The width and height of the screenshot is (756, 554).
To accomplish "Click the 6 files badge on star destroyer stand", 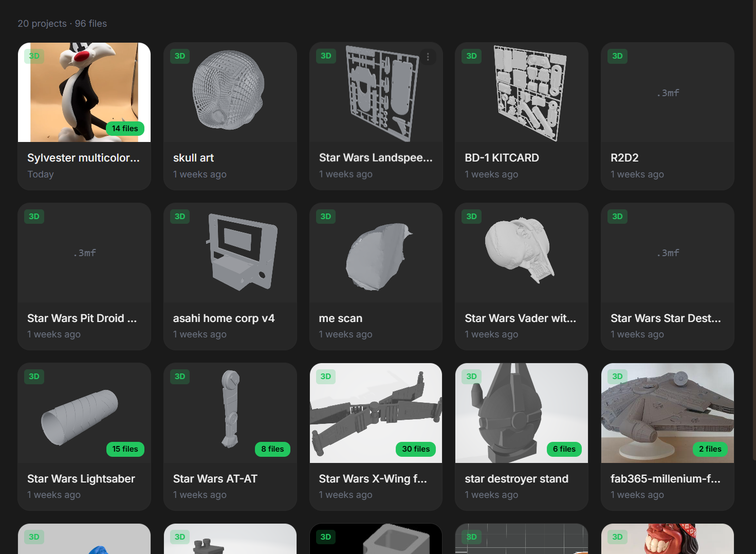I will click(x=564, y=449).
